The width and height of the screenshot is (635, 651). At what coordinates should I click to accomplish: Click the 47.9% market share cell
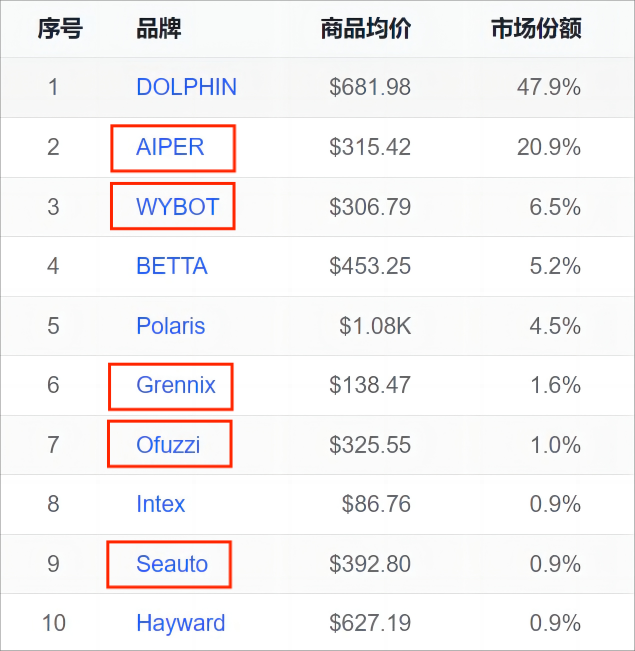point(549,87)
